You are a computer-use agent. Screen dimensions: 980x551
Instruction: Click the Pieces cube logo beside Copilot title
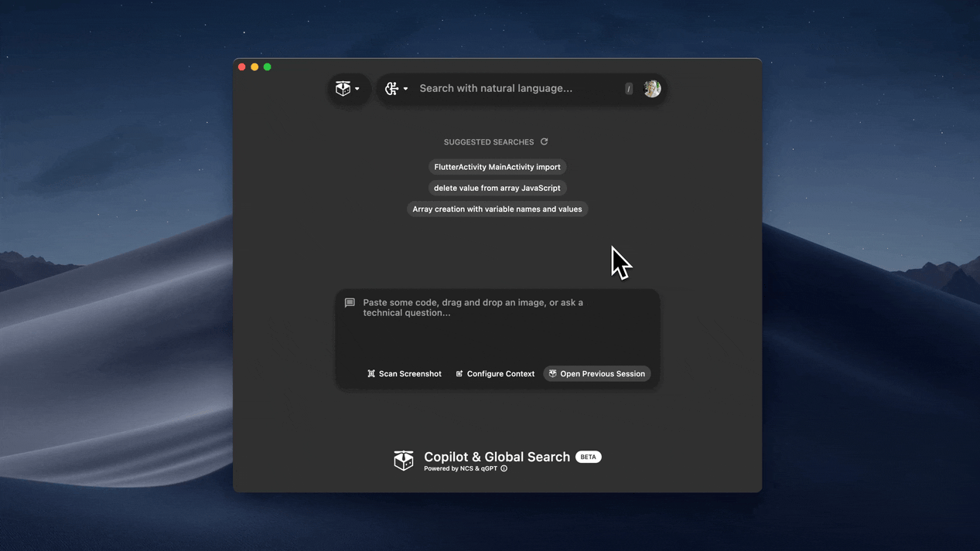tap(404, 461)
